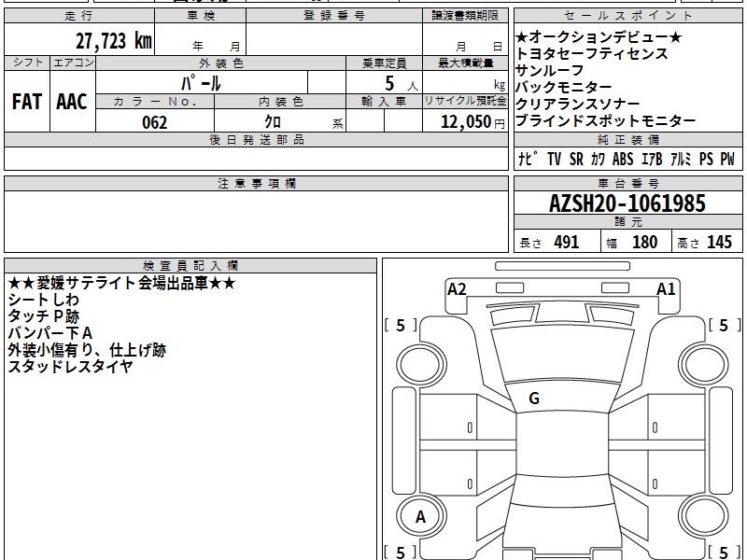The image size is (747, 560).
Task: Select the "TV" equipment code
Action: [x=554, y=159]
